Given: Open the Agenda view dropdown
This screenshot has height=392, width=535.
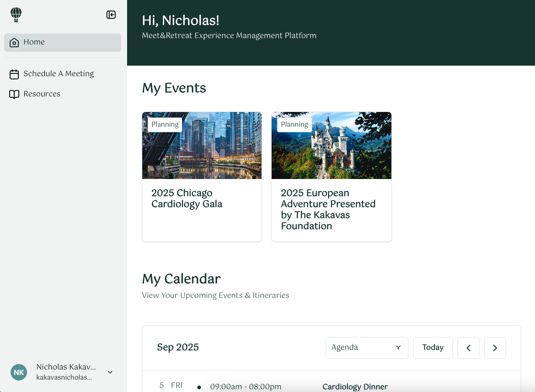Looking at the screenshot, I should coord(367,347).
